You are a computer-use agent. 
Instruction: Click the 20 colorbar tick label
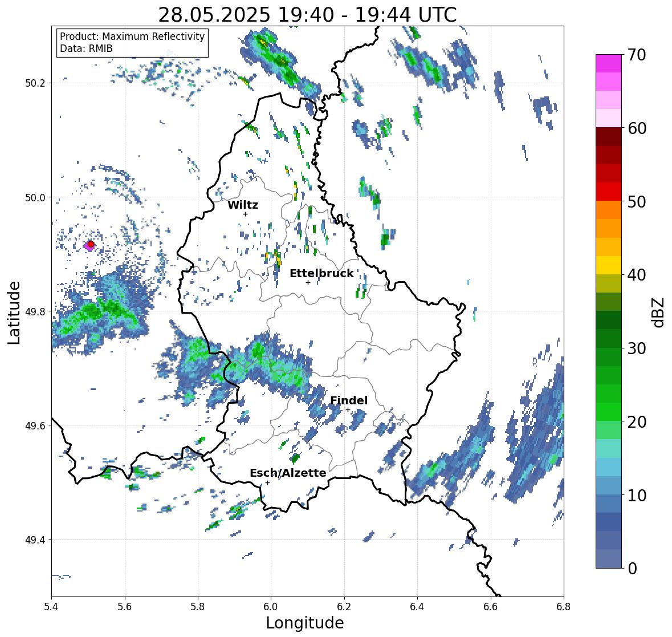point(637,422)
